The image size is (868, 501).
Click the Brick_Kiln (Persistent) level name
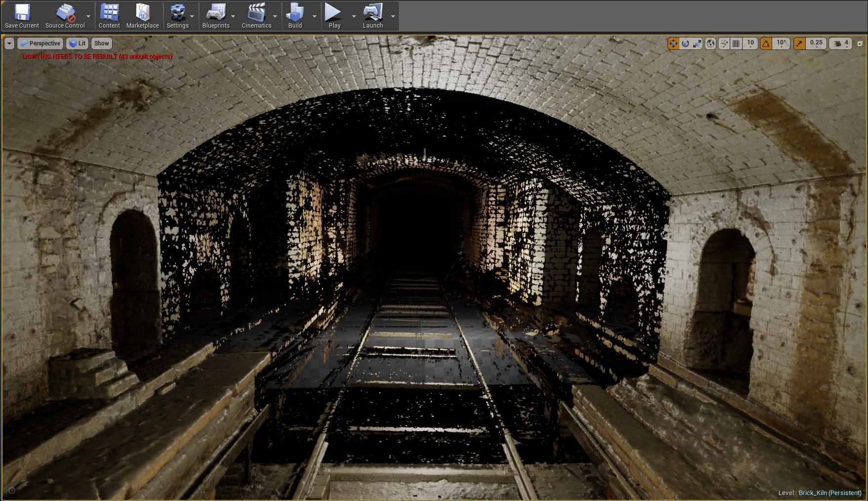(x=830, y=493)
